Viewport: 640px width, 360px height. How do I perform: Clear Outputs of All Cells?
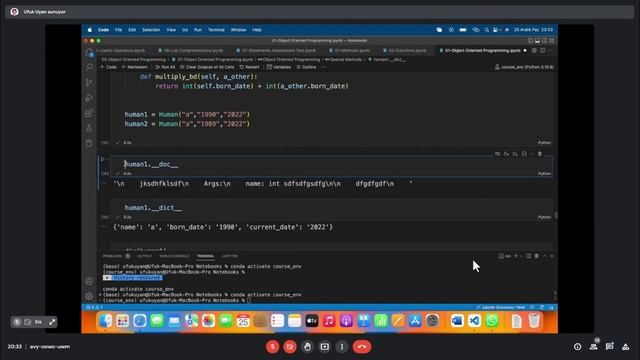pyautogui.click(x=207, y=67)
